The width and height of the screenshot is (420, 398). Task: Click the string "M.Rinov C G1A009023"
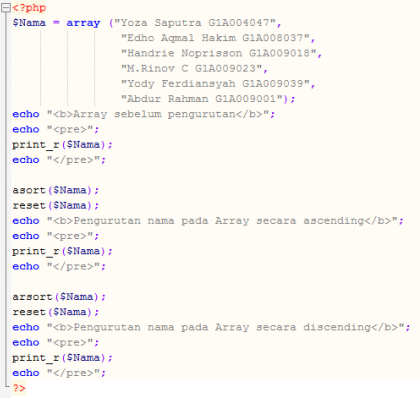click(192, 69)
